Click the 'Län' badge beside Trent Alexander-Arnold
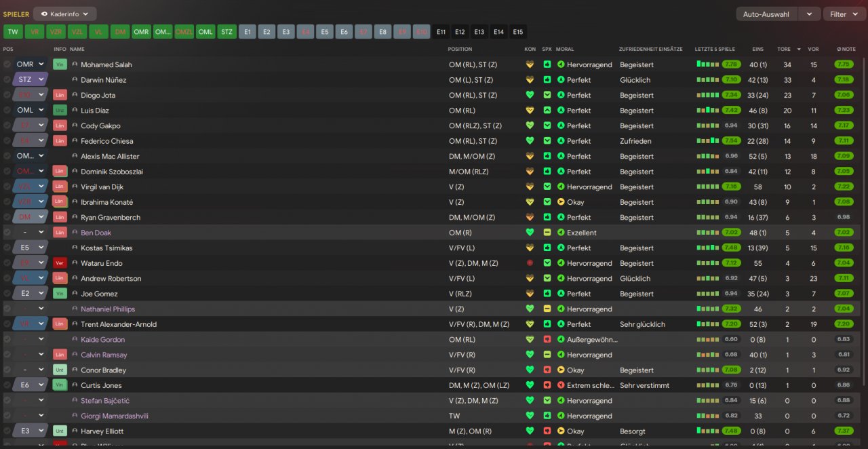868x449 pixels. pyautogui.click(x=60, y=324)
